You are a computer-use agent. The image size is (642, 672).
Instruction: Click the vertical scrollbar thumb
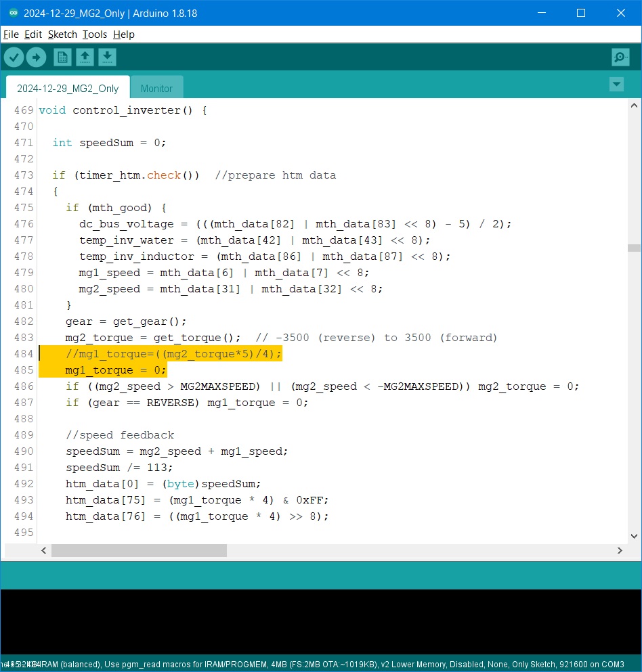pyautogui.click(x=634, y=248)
